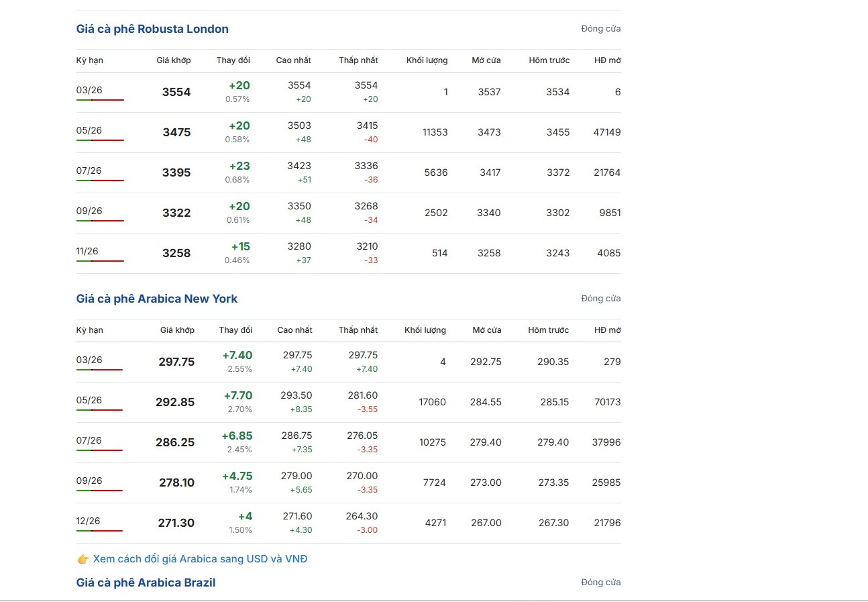This screenshot has height=602, width=868.
Task: Click the range bar under Robusta 07/26
Action: 100,181
